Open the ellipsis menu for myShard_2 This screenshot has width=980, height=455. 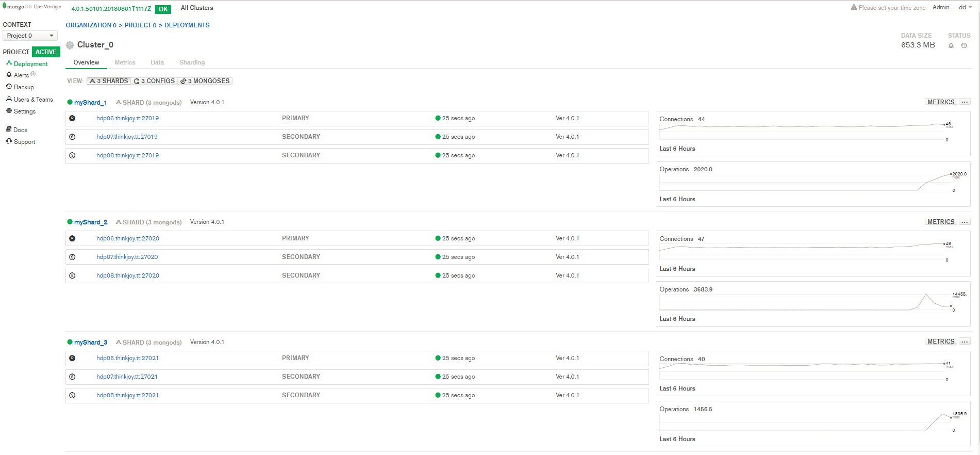tap(965, 222)
